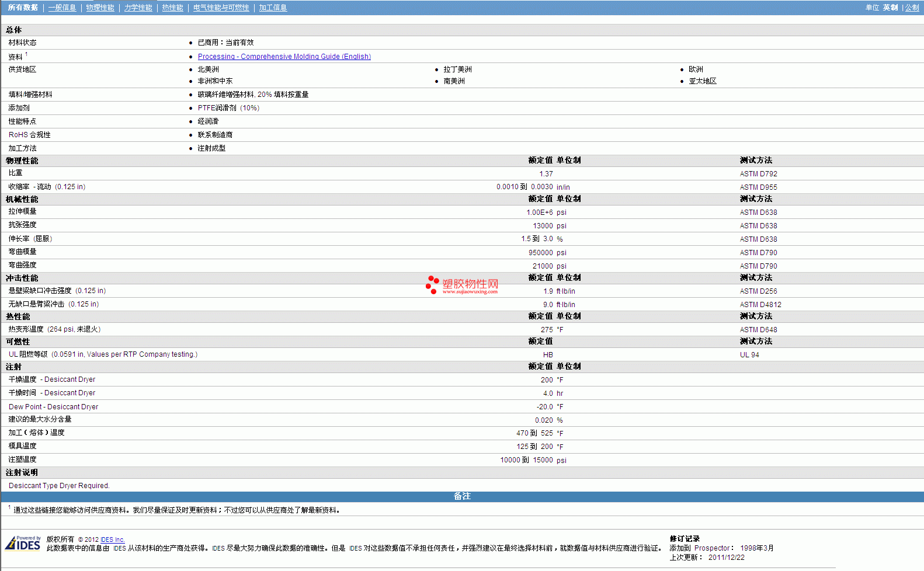Click the red-dot 塑胶物性网 watermark logo
924x571 pixels.
[x=462, y=285]
